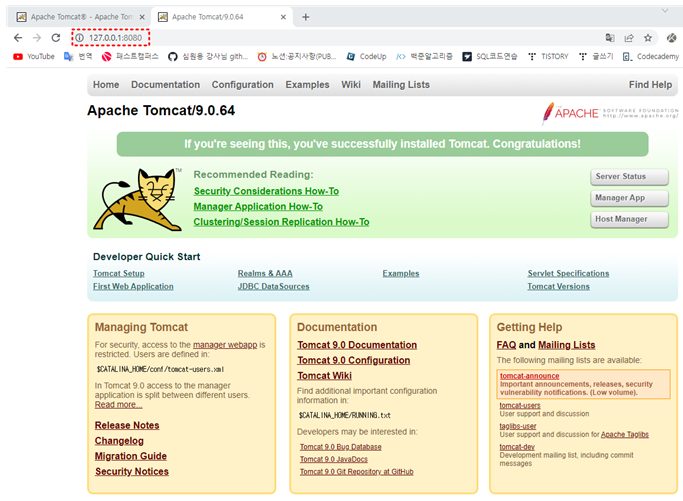
Task: Click Find Help in the navigation bar
Action: coord(650,85)
